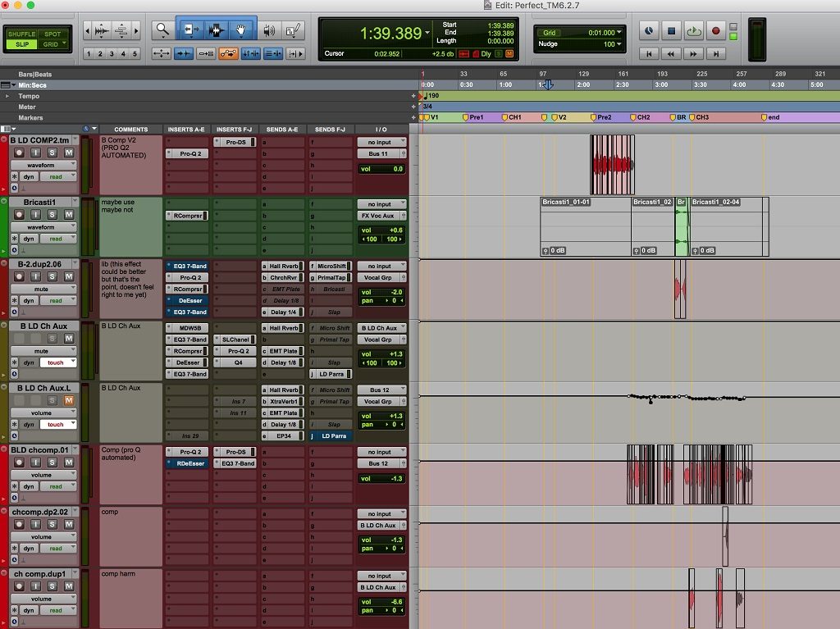Toggle the orange Automation Follows Edit button

click(228, 53)
